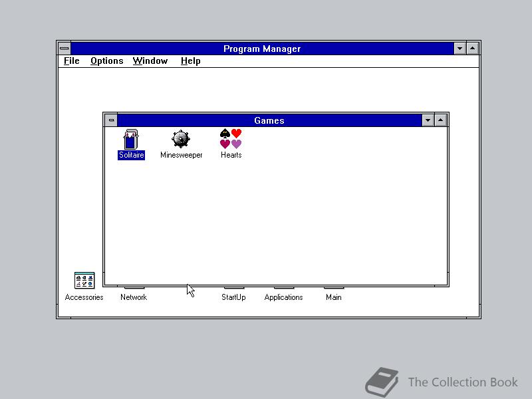Click the Network group label
Viewport: 532px width, 399px height.
[134, 297]
